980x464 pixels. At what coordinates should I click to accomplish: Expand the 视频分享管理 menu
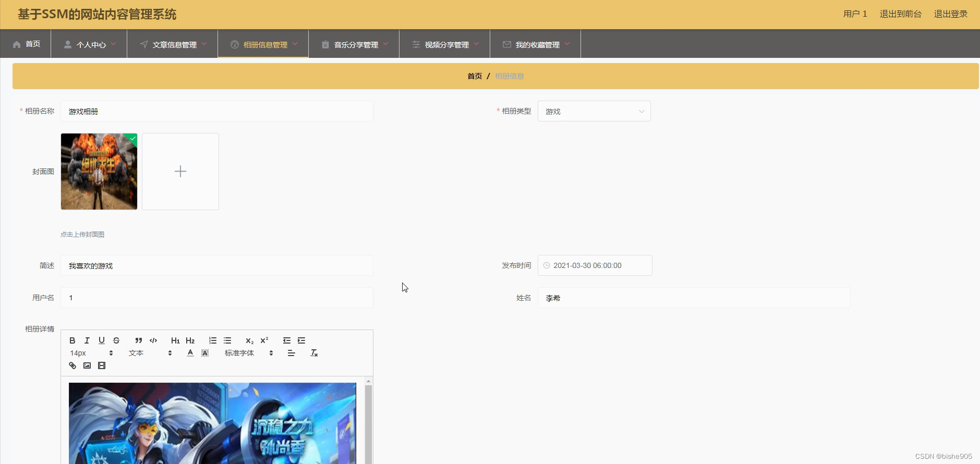445,44
